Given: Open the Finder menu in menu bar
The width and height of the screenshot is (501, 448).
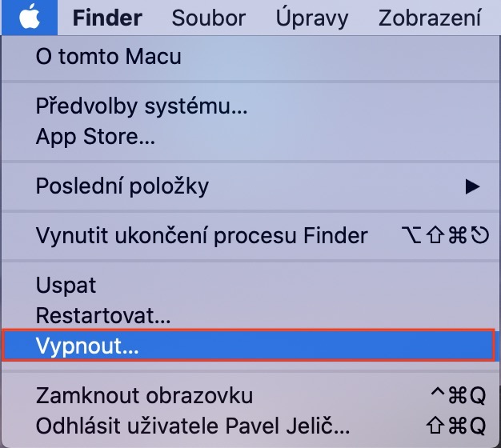Looking at the screenshot, I should (x=107, y=17).
